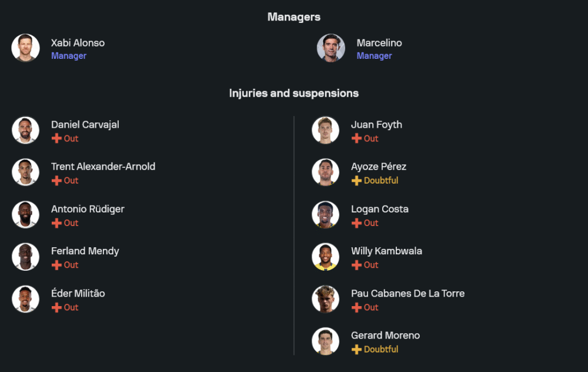Click the Xabi Alonso name link

click(x=78, y=43)
